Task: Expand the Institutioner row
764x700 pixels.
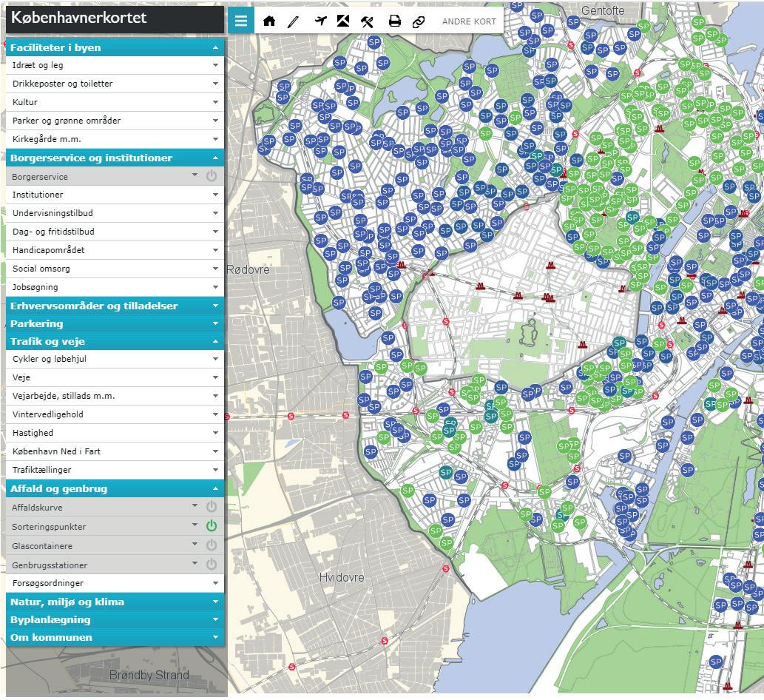Action: (115, 195)
